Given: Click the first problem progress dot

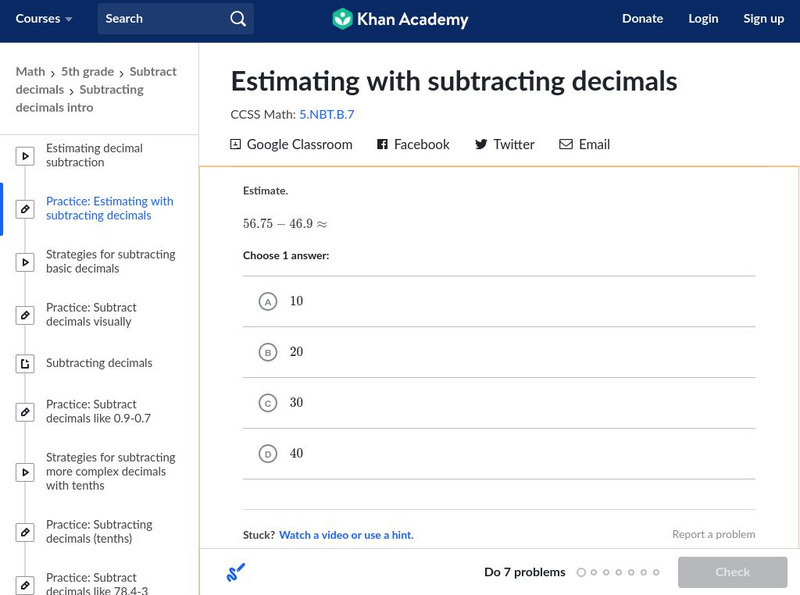Looking at the screenshot, I should (581, 573).
